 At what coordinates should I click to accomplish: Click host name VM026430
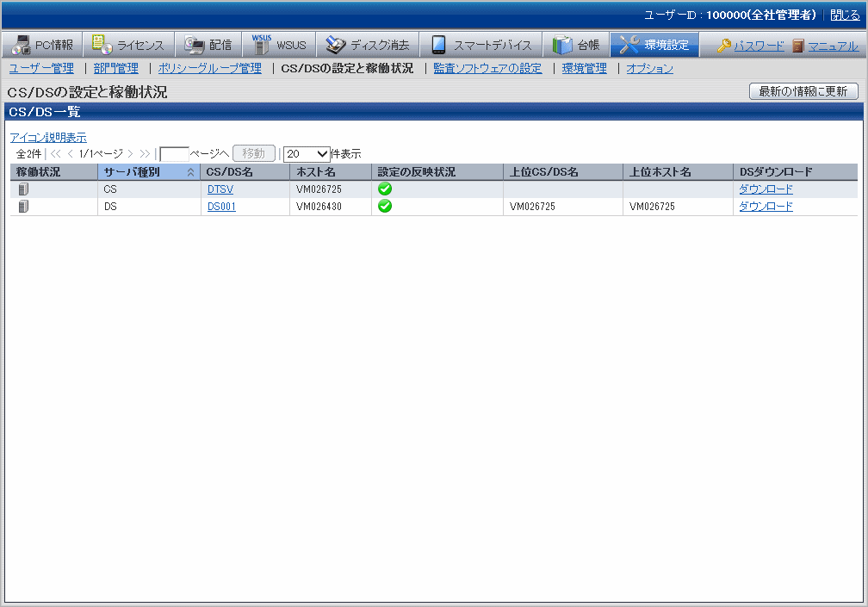[319, 207]
